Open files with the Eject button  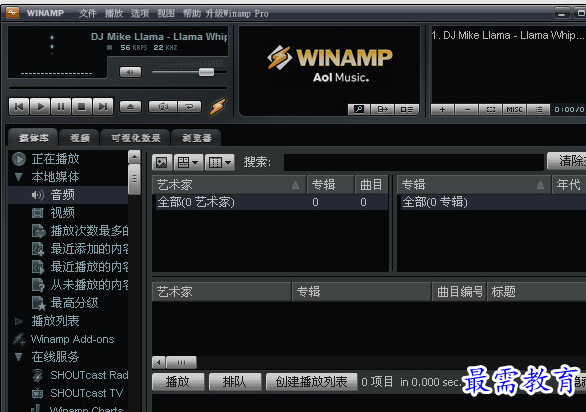coord(130,107)
